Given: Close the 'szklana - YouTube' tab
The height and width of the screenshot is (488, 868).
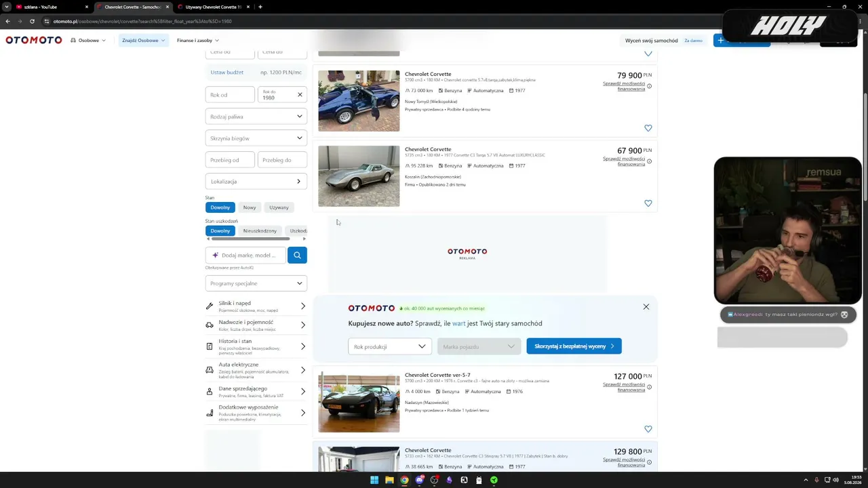Looking at the screenshot, I should point(87,7).
